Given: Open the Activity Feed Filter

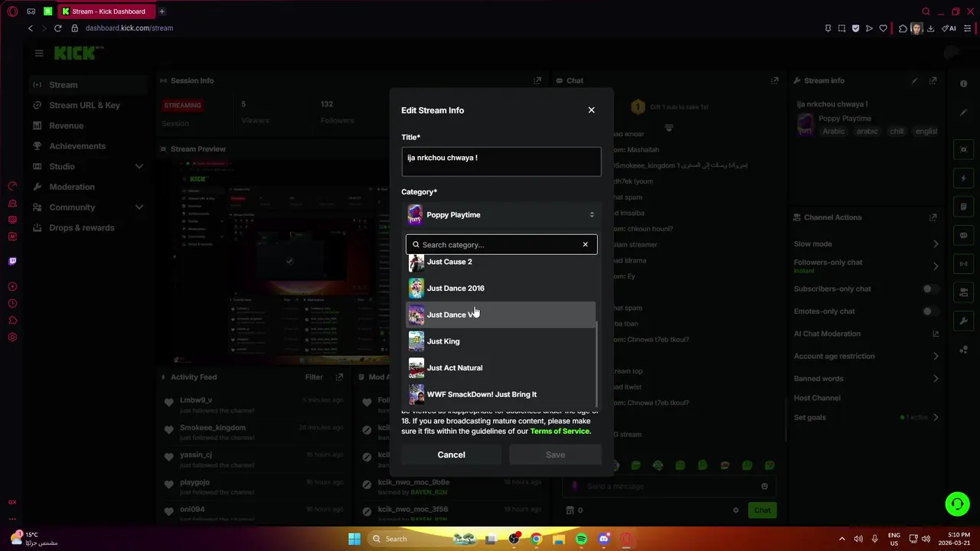Looking at the screenshot, I should pos(314,377).
